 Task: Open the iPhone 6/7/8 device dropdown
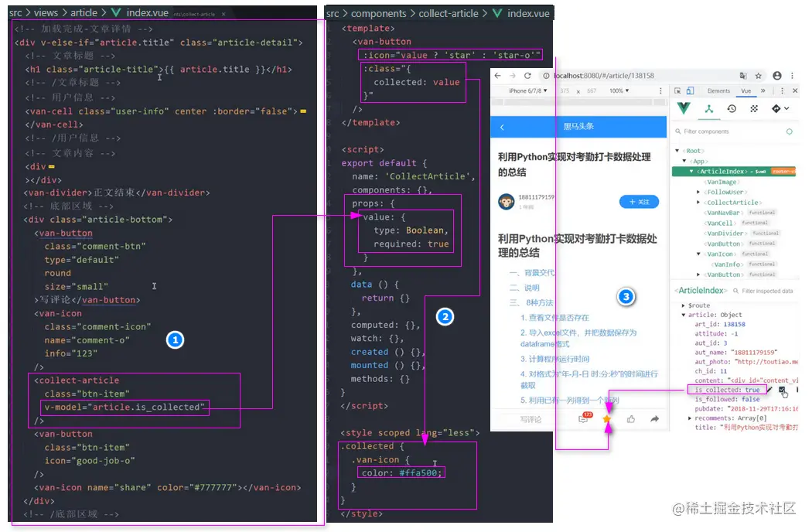tap(527, 90)
